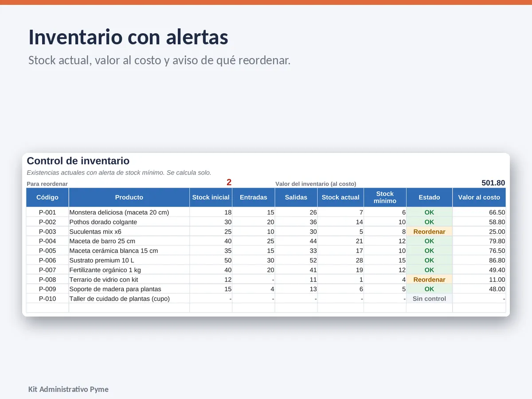Click the subtitle about stock actual and reordenar
The height and width of the screenshot is (399, 532).
159,60
